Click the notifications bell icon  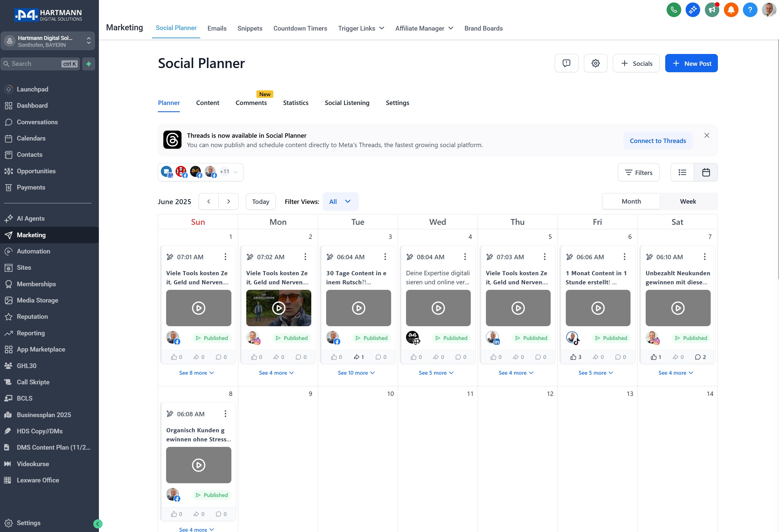(x=731, y=9)
